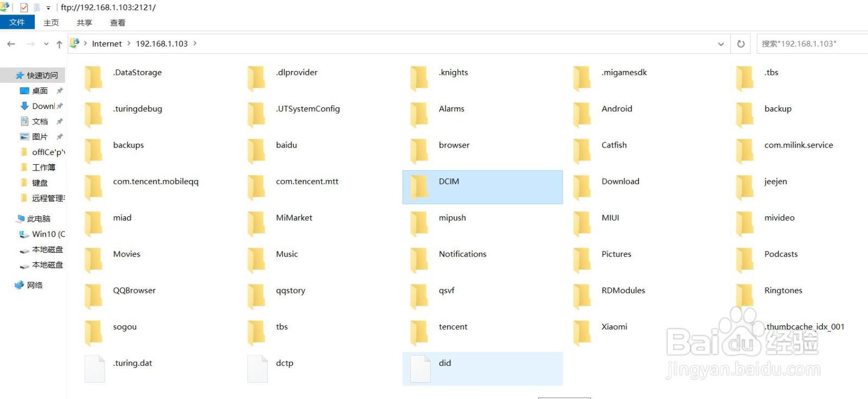Select the .knights folder icon
Screen dimensions: 868x399
(419, 79)
